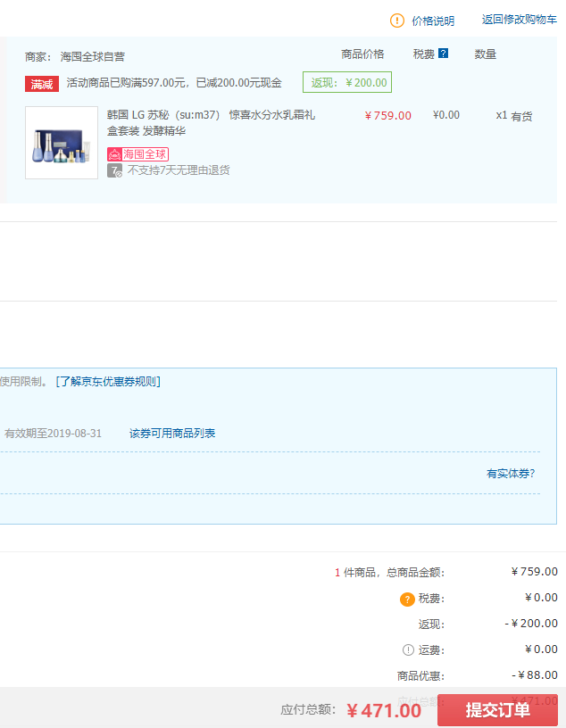Click the info icon beside 运费
Viewport: 566px width, 728px height.
click(x=408, y=650)
